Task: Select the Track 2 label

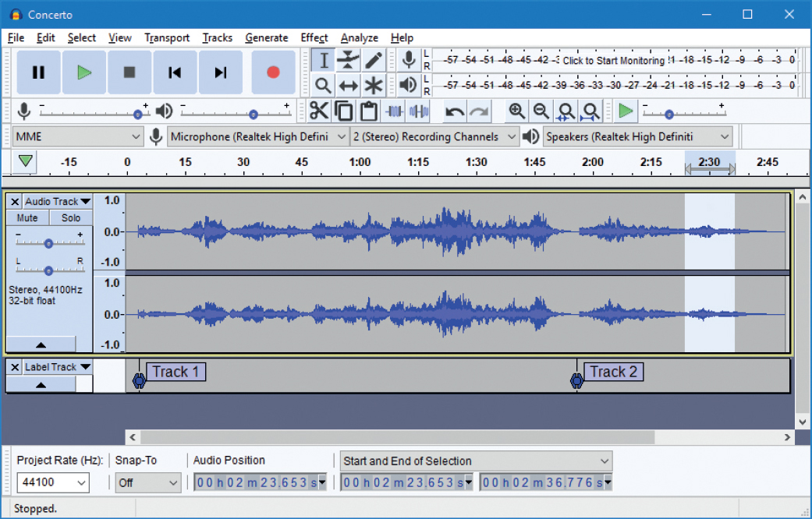Action: (614, 372)
